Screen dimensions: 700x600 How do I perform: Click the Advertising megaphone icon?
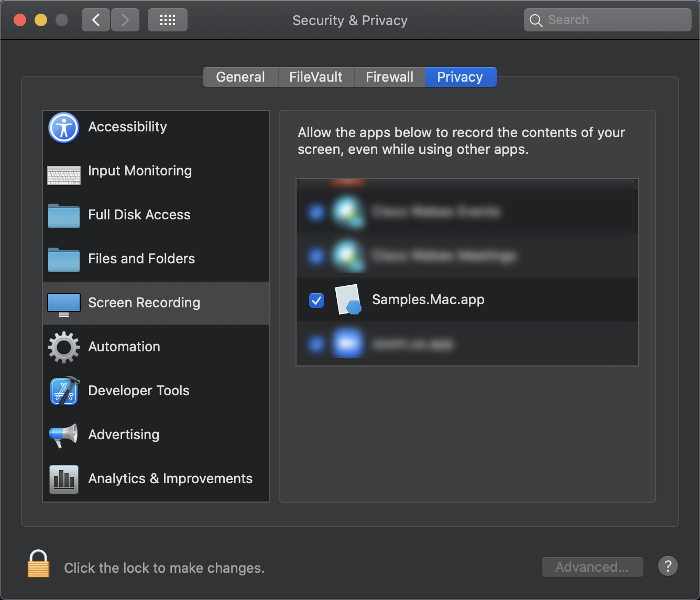pos(64,435)
